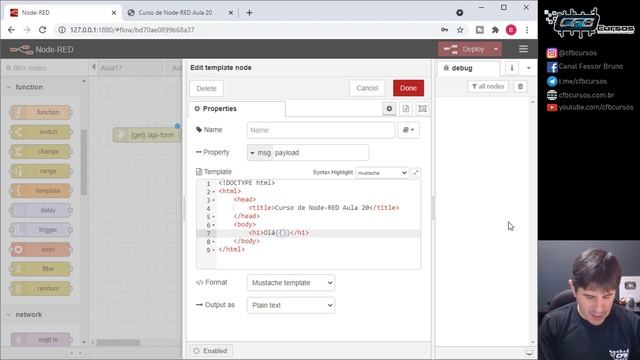Screen dimensions: 640x360
Task: Open the Deploy button
Action: tap(464, 49)
